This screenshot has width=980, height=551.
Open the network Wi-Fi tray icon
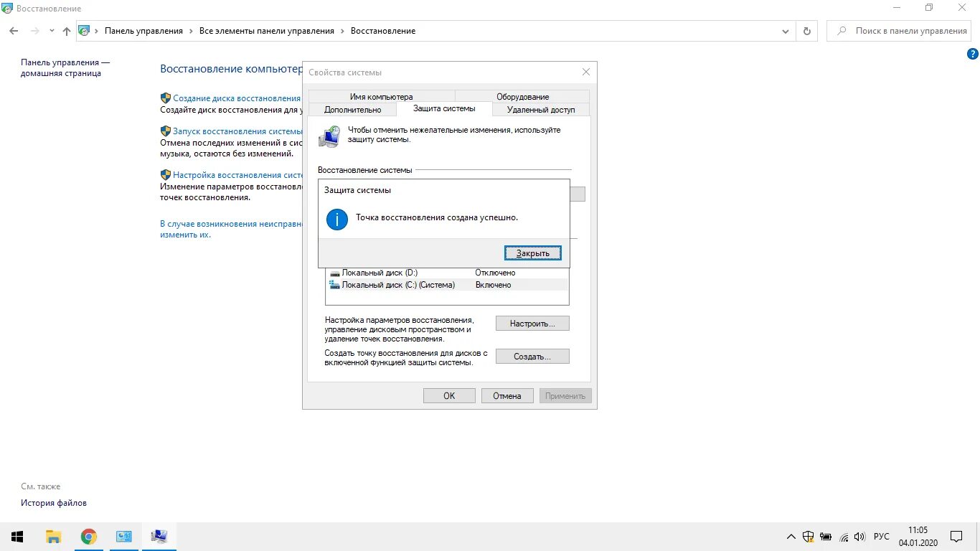(x=844, y=537)
